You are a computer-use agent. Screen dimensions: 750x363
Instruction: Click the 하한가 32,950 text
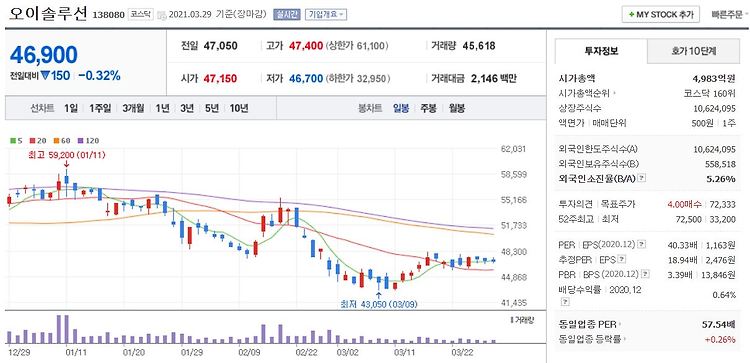pos(358,78)
